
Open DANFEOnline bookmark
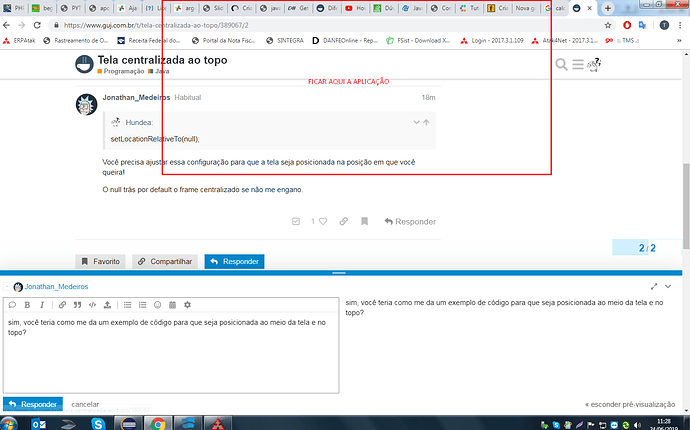(345, 40)
